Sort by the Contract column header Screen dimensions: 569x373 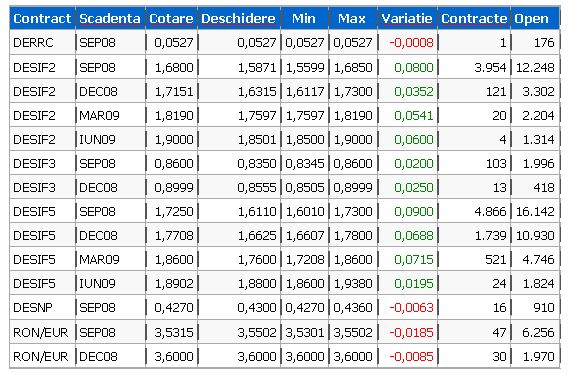42,18
